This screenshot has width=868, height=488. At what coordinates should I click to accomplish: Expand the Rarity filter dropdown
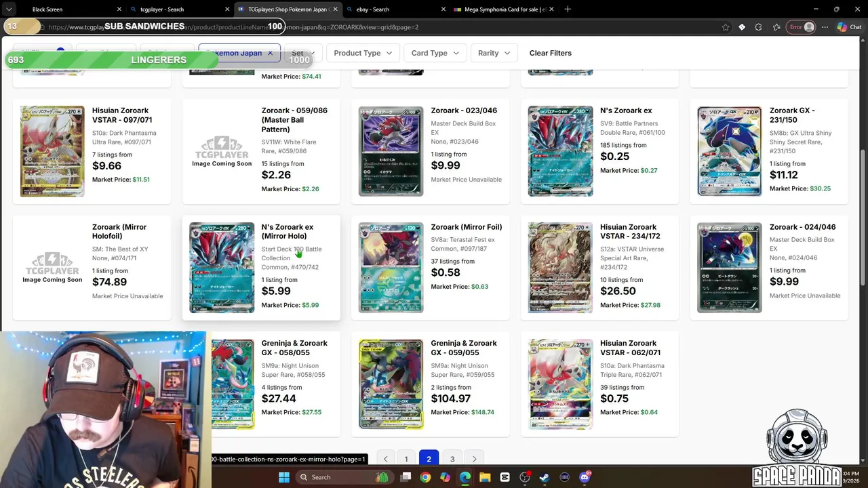(x=494, y=53)
